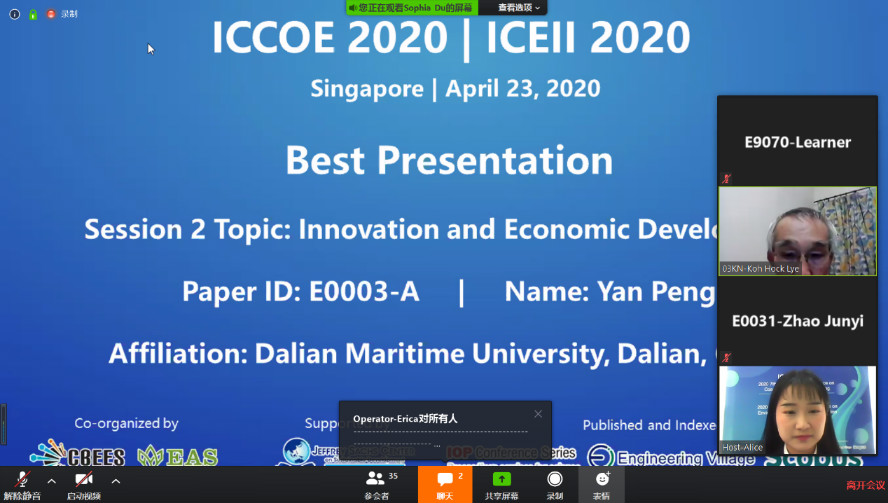Start video with the 启动视频 camera button
The image size is (888, 503).
point(83,483)
